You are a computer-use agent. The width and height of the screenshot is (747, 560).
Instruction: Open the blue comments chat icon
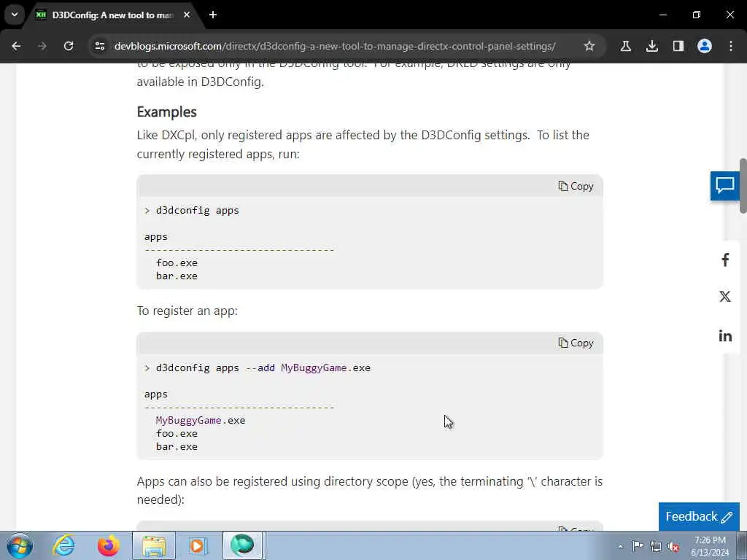click(724, 185)
